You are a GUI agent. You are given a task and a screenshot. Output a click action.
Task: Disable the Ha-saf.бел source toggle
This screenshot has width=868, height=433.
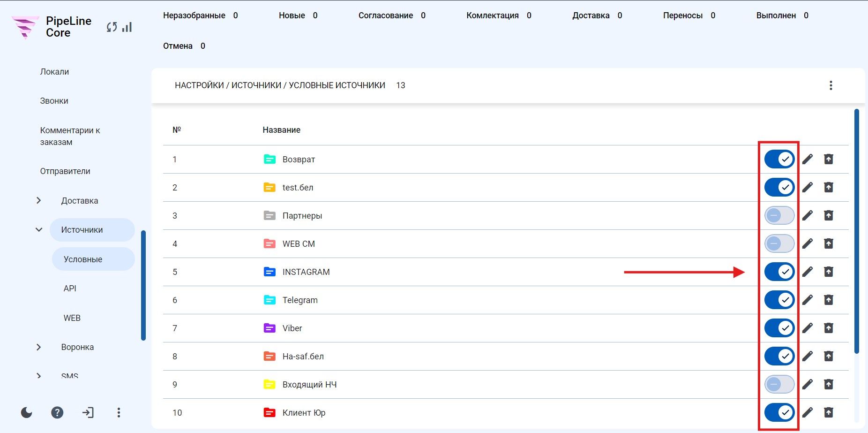click(x=779, y=357)
